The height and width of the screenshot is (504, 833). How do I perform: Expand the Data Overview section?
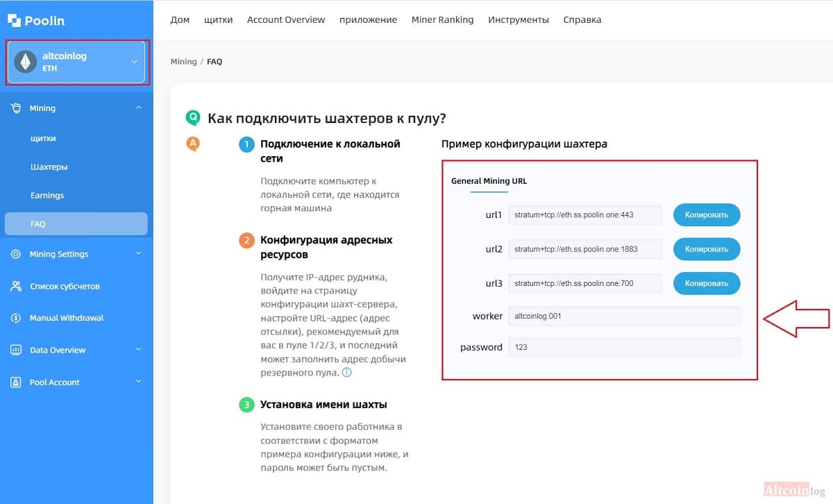pos(138,349)
